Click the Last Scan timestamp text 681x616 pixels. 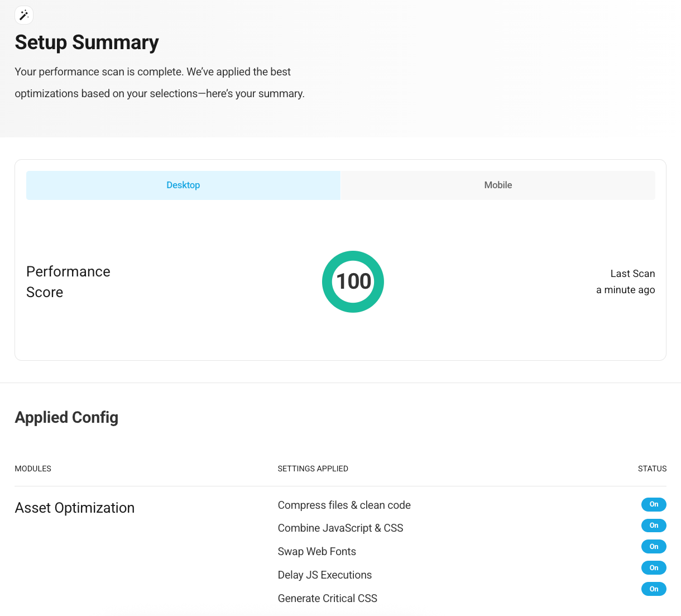click(625, 289)
